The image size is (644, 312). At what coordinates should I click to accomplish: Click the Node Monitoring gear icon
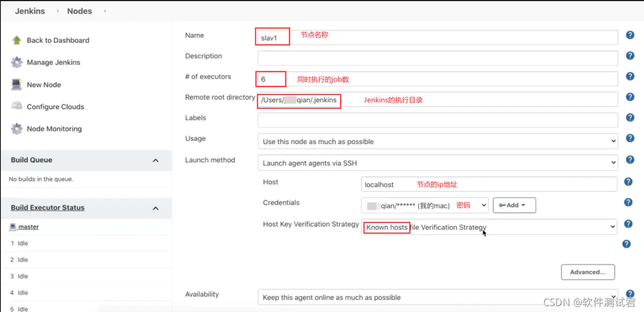point(17,129)
